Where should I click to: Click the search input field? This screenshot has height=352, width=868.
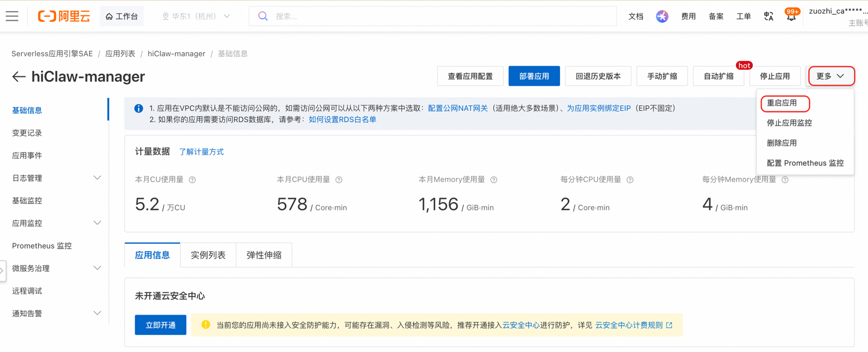pos(433,16)
